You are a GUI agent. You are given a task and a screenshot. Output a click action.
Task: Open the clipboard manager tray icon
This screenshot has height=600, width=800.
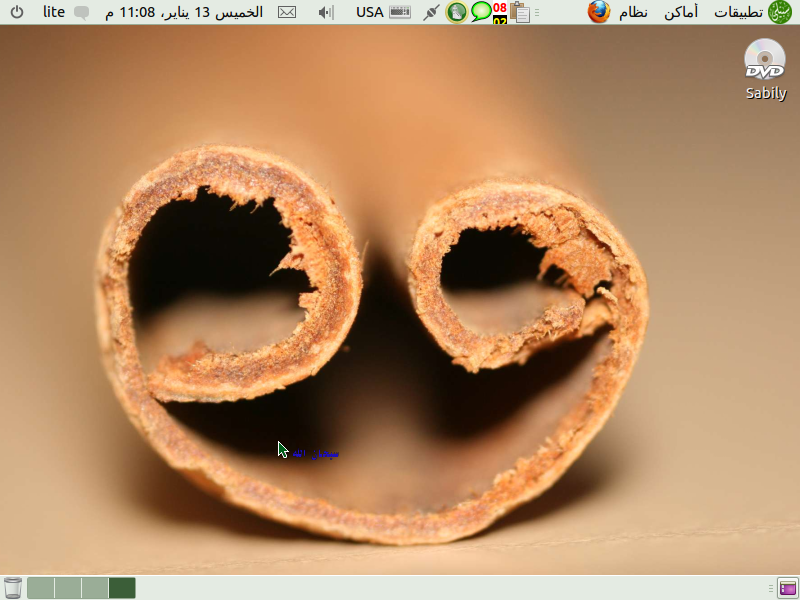[x=520, y=12]
